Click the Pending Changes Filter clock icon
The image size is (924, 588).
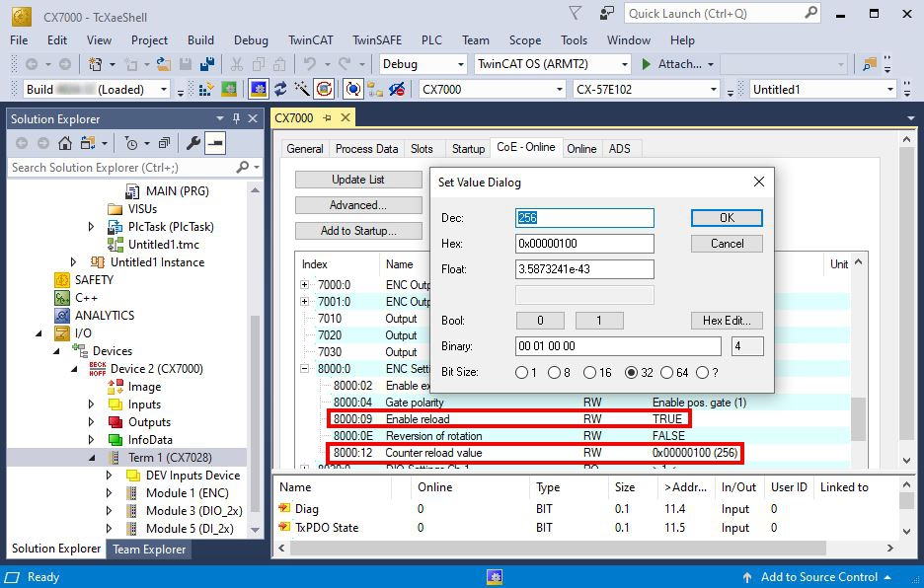click(131, 143)
